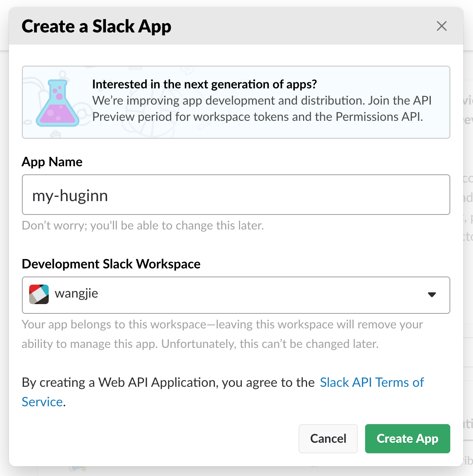The image size is (473, 476).
Task: Click the green Create App button
Action: tap(407, 439)
